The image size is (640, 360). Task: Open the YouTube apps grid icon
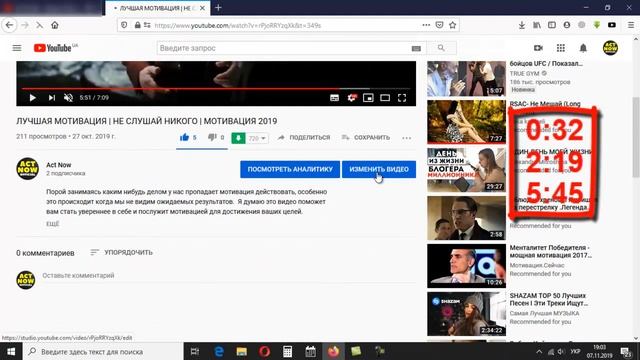pos(561,48)
